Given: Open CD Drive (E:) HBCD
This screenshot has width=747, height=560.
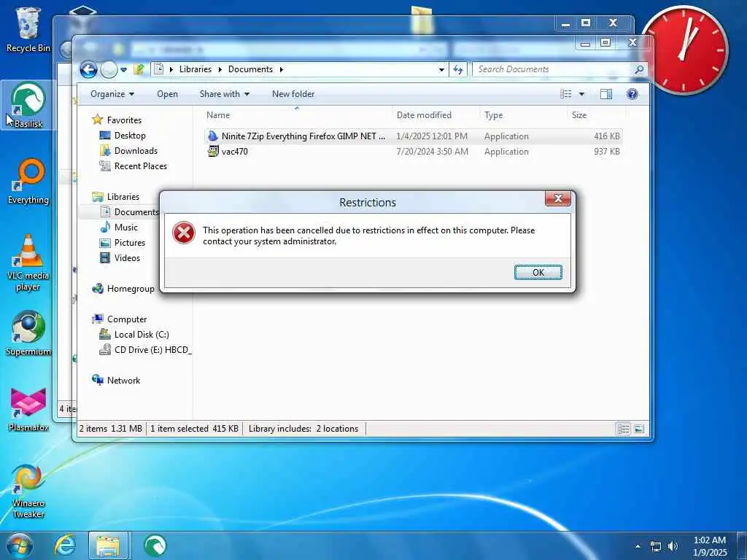Looking at the screenshot, I should [152, 349].
